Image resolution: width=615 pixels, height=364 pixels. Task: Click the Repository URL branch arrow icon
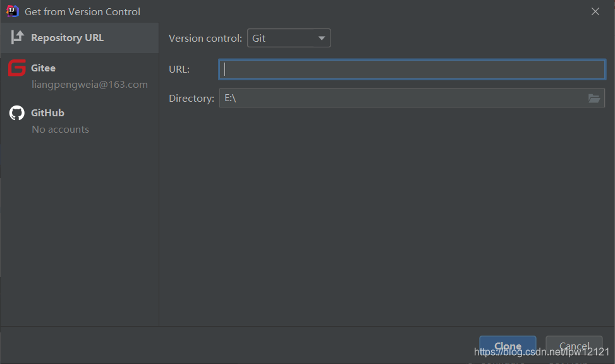[17, 37]
